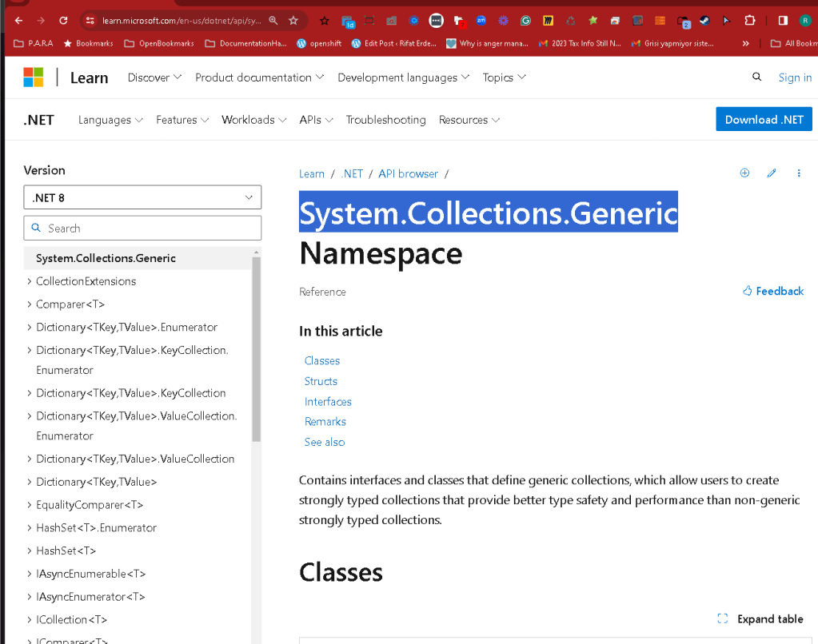This screenshot has width=818, height=644.
Task: Reload the current page
Action: click(63, 20)
